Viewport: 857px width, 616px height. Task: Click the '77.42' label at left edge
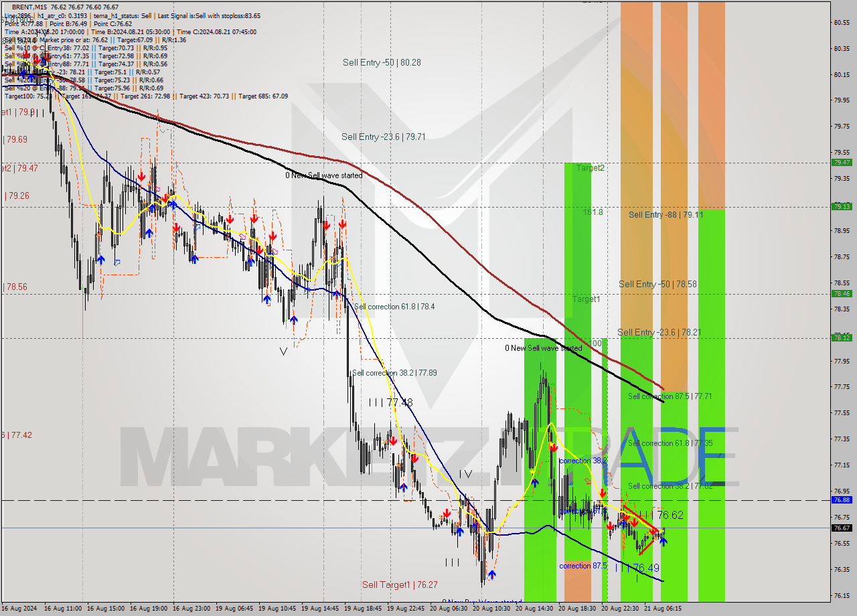[20, 435]
